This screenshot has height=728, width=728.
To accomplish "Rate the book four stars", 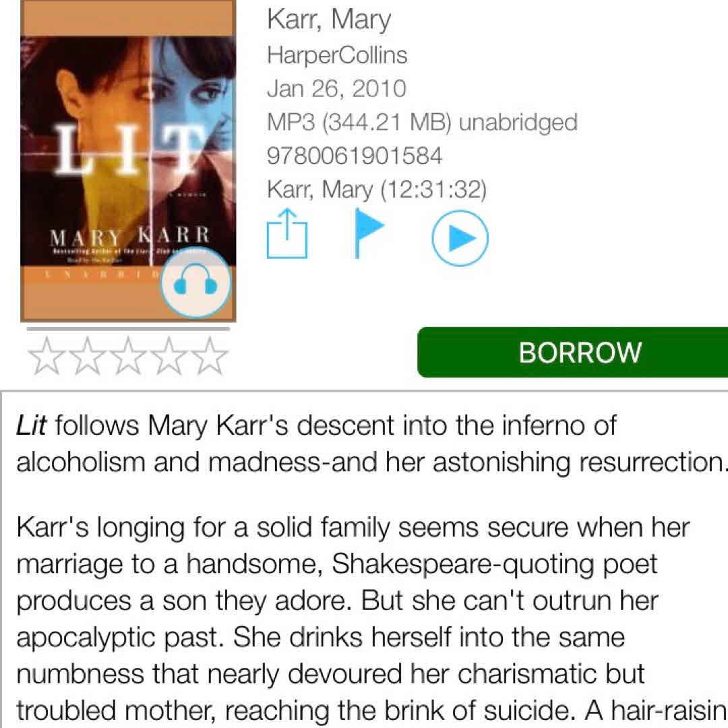I will [169, 356].
